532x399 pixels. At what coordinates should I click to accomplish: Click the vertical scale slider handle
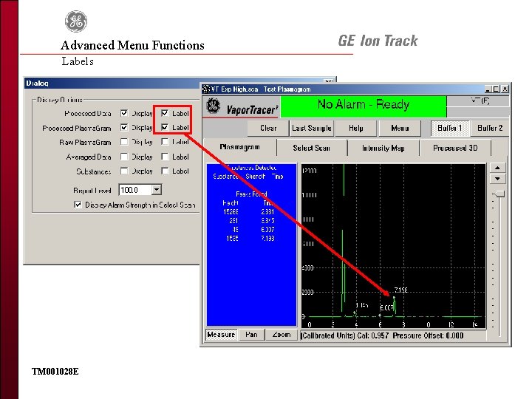tap(499, 194)
